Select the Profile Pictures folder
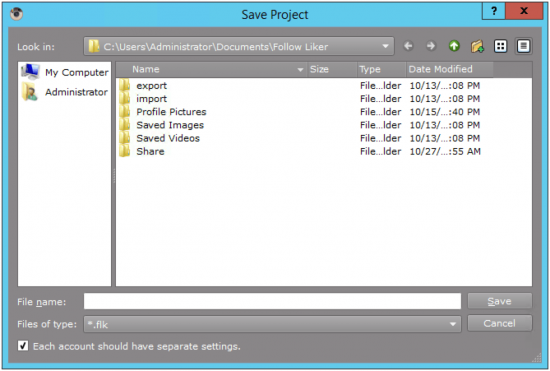This screenshot has width=550, height=371. 171,112
